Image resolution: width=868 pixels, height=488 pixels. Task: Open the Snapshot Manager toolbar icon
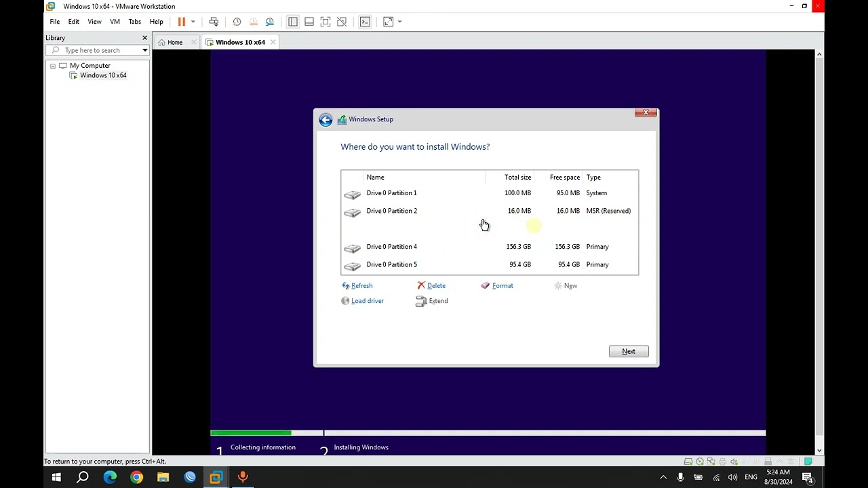point(270,22)
